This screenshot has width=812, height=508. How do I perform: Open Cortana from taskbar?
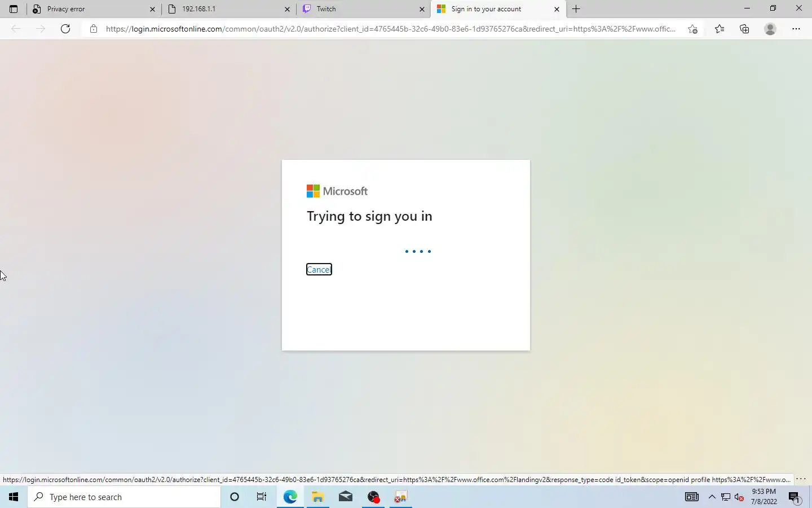[235, 497]
